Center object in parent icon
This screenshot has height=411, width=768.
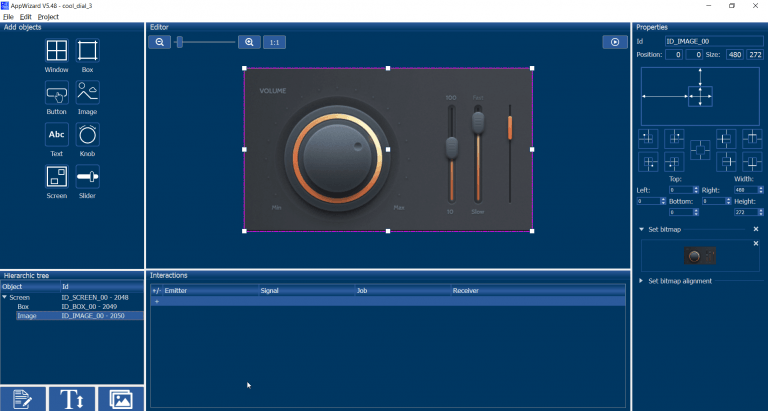(x=700, y=150)
